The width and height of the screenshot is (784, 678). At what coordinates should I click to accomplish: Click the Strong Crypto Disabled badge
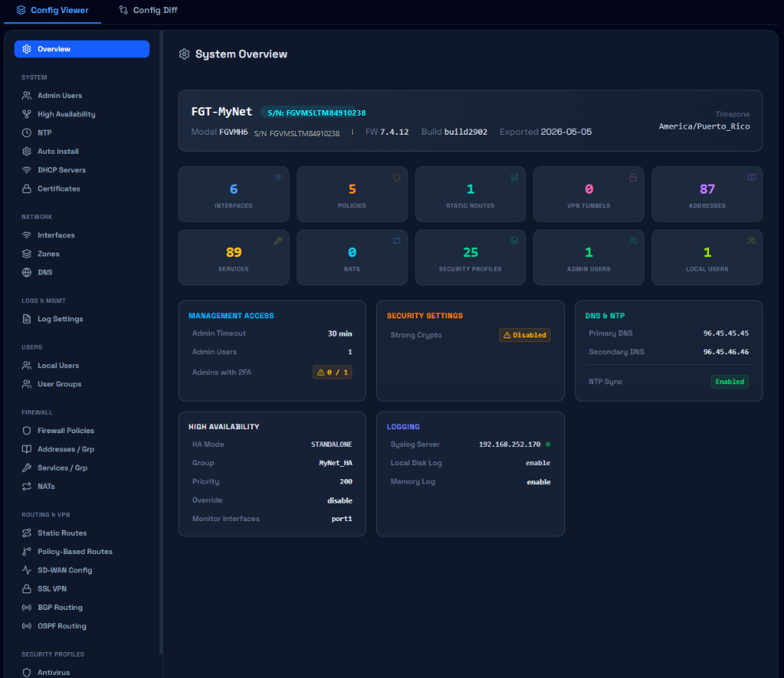[524, 334]
